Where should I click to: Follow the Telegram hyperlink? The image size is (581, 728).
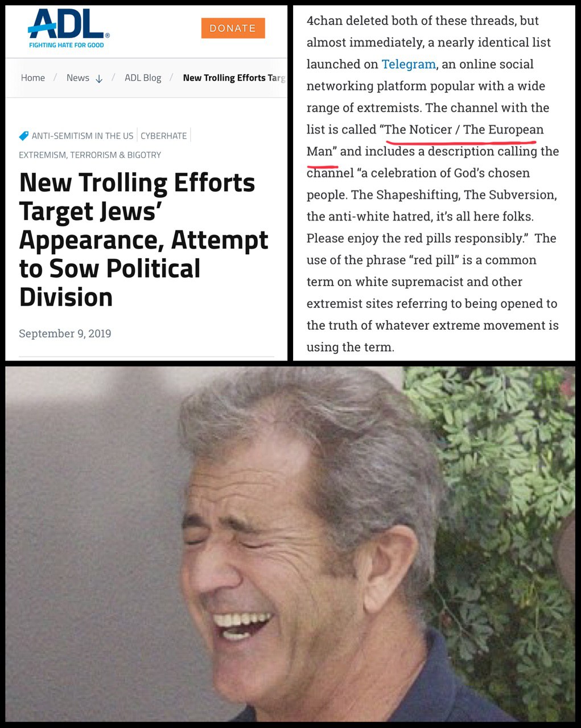tap(409, 64)
